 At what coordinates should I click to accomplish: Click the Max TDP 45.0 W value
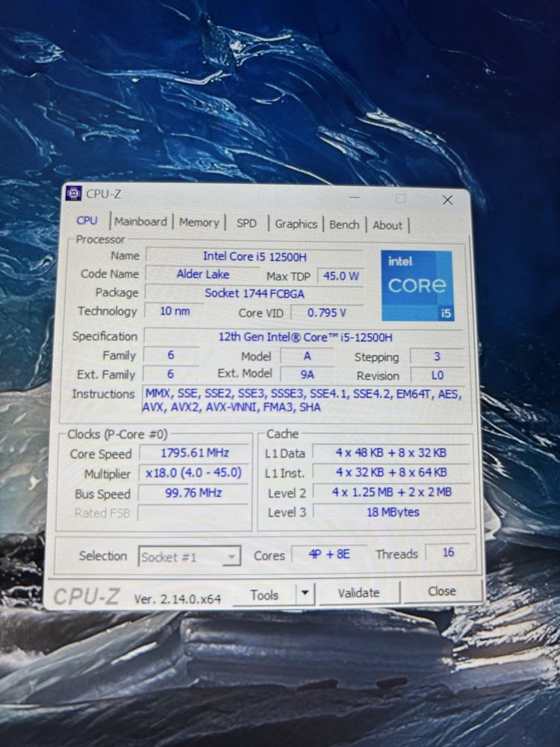[x=341, y=276]
